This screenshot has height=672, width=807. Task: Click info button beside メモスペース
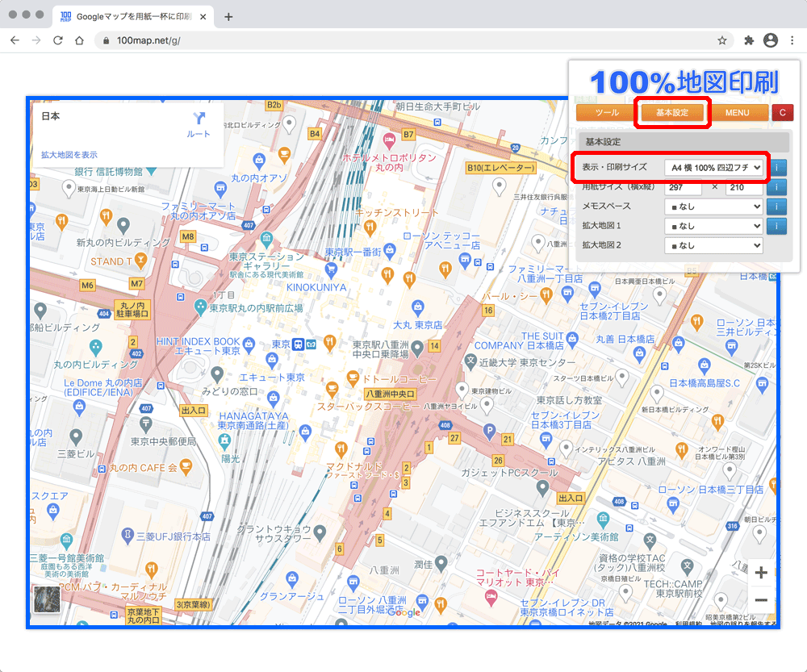pos(776,206)
